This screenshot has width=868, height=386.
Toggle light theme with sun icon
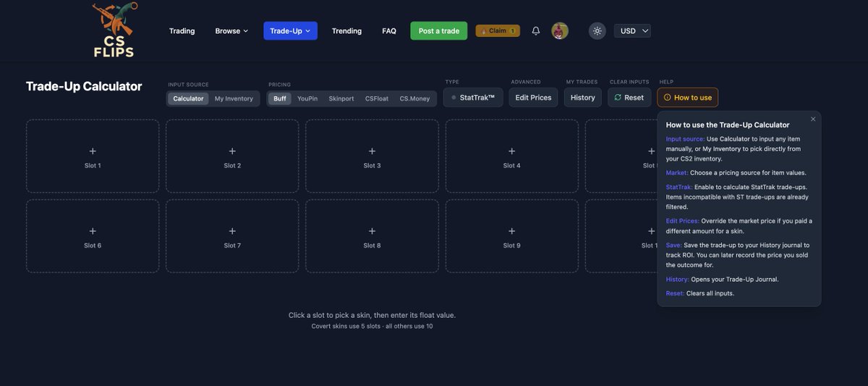coord(597,30)
